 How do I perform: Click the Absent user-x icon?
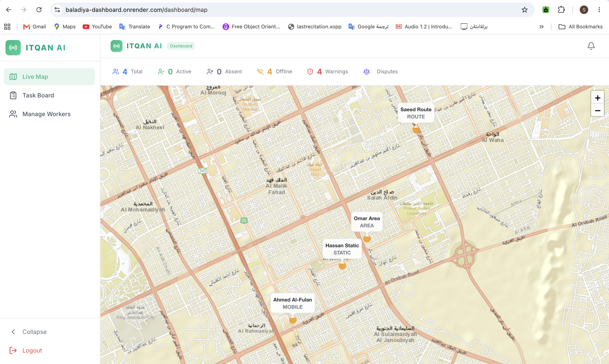(210, 71)
